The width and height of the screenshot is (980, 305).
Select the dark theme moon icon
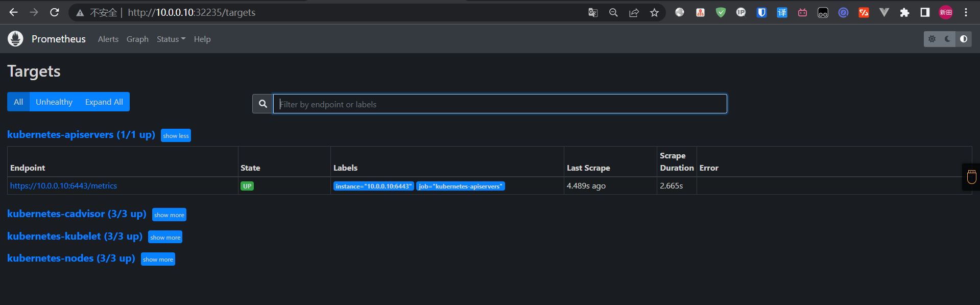coord(948,39)
